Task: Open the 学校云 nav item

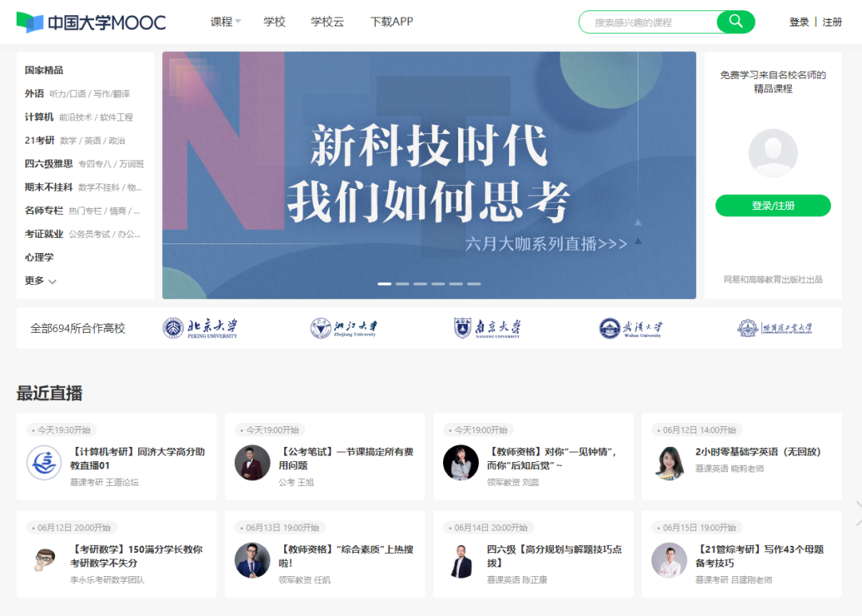Action: pyautogui.click(x=327, y=22)
